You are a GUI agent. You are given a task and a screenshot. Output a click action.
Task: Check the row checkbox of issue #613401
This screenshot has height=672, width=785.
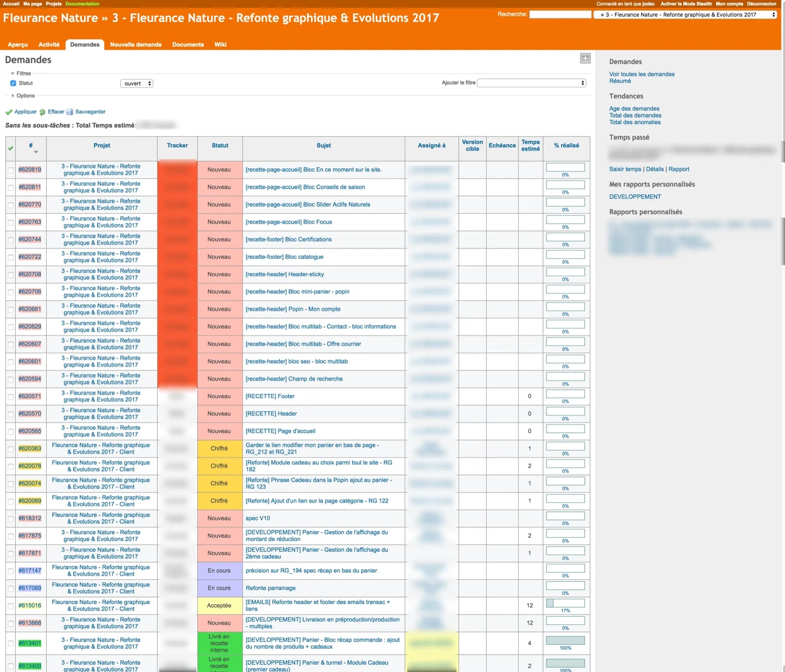[x=11, y=643]
